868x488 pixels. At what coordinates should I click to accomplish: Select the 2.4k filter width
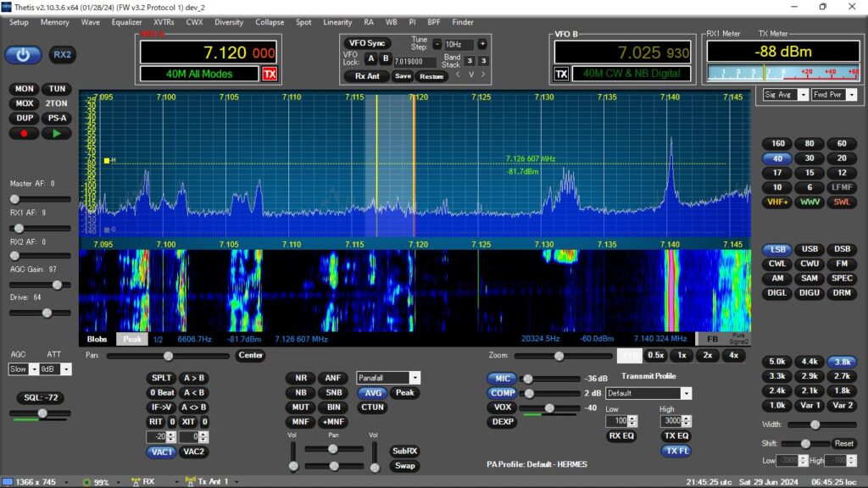777,391
